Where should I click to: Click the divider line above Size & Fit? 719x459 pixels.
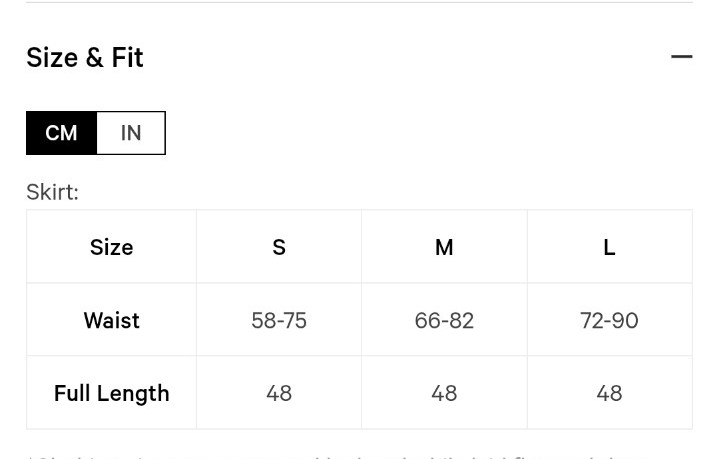[360, 2]
